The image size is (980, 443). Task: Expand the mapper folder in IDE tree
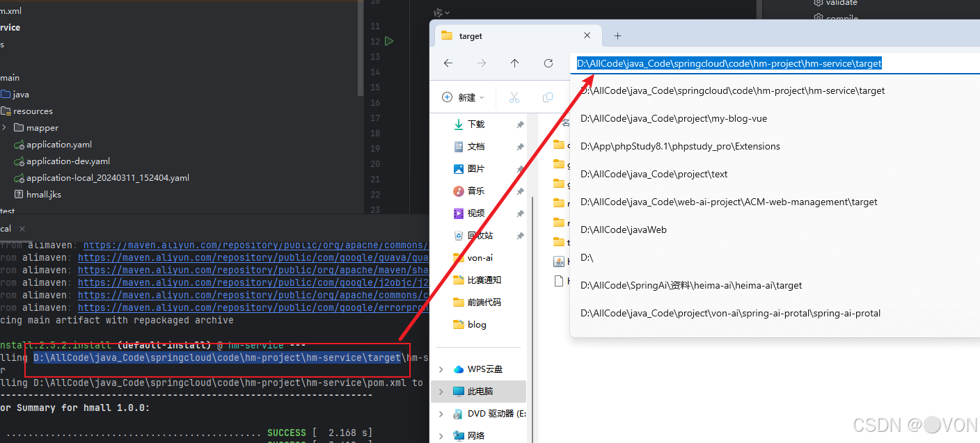(x=4, y=128)
